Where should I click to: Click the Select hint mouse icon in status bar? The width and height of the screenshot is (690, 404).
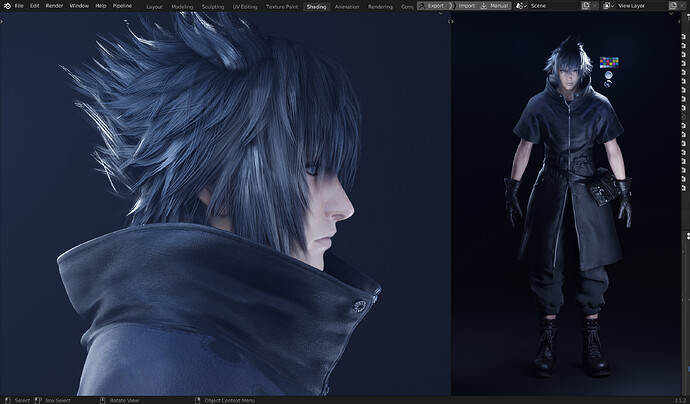pos(7,400)
